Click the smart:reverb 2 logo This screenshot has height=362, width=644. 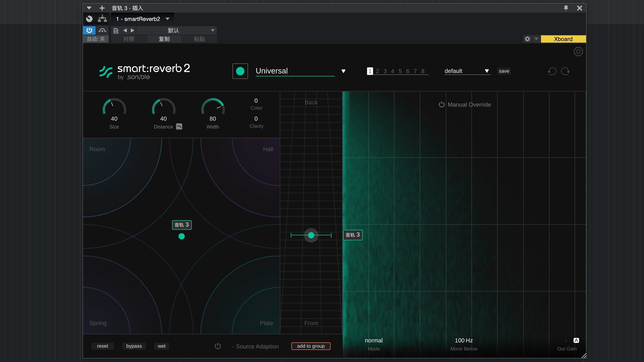click(x=145, y=71)
